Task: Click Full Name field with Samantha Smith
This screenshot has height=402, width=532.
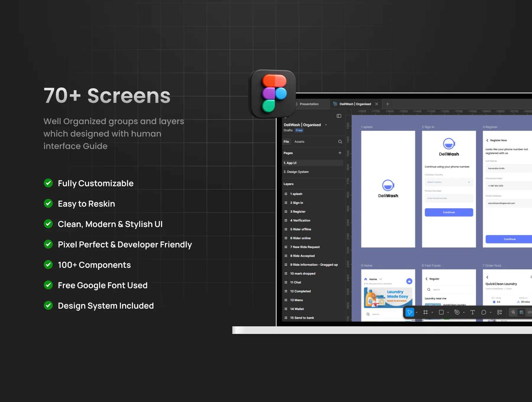Action: [x=509, y=168]
